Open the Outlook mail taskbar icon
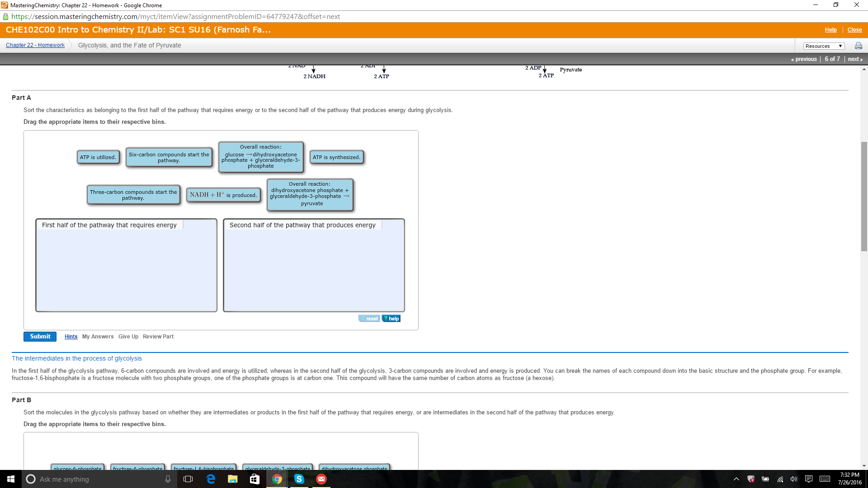This screenshot has height=488, width=868. pyautogui.click(x=321, y=479)
